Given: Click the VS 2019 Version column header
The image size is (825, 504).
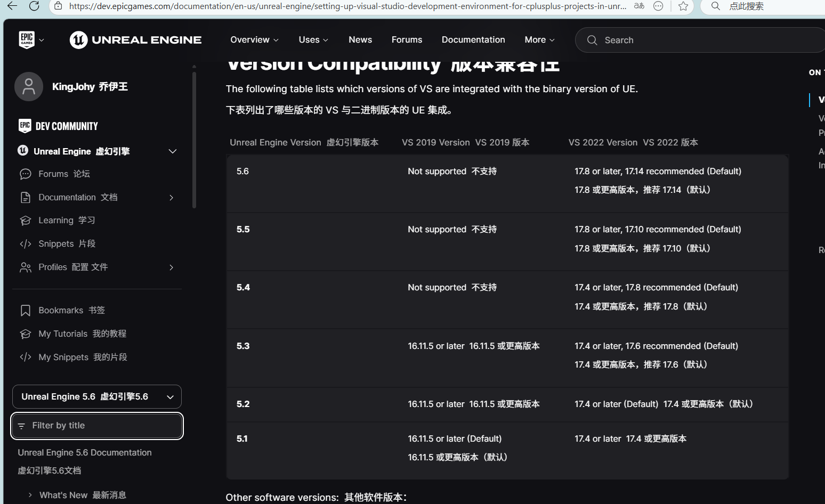Looking at the screenshot, I should tap(465, 142).
